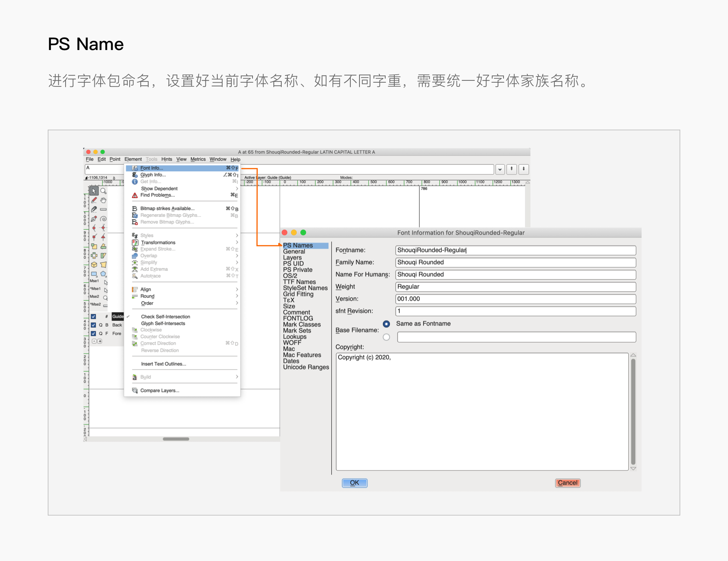Select the Freehand red pencil tool

(x=94, y=200)
